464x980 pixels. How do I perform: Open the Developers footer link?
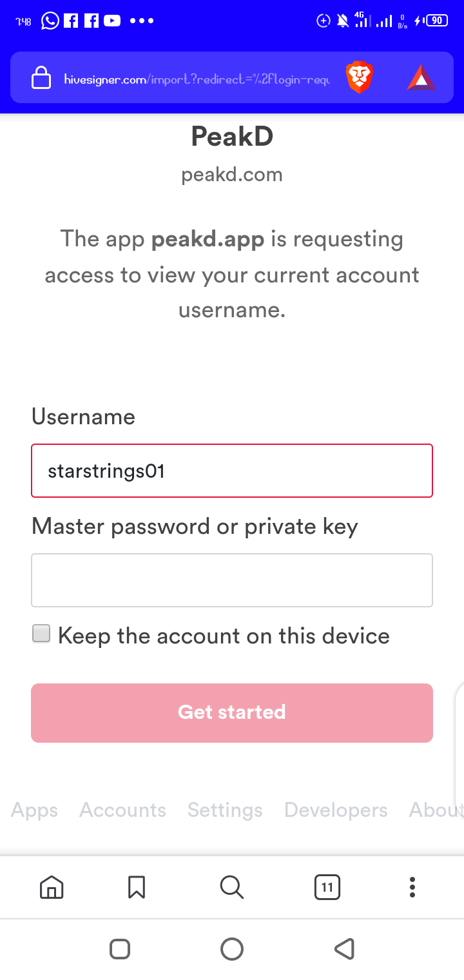pyautogui.click(x=336, y=810)
